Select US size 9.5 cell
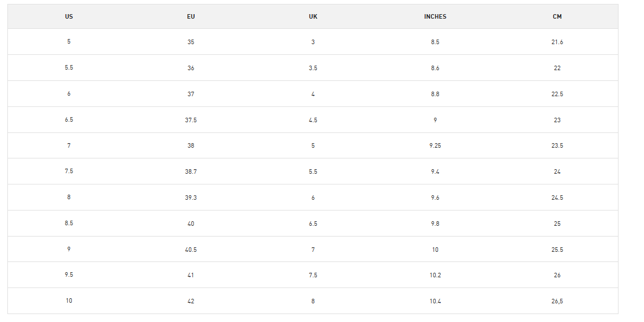The height and width of the screenshot is (322, 644). click(69, 275)
